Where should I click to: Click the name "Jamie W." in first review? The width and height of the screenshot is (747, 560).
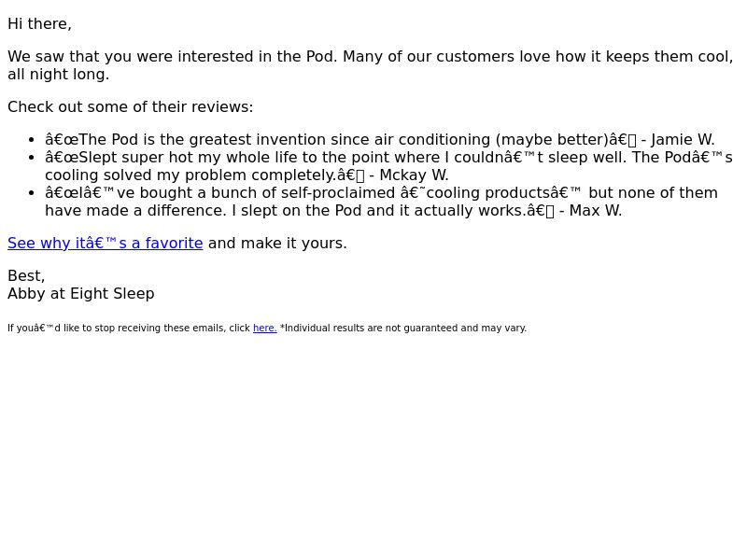683,139
